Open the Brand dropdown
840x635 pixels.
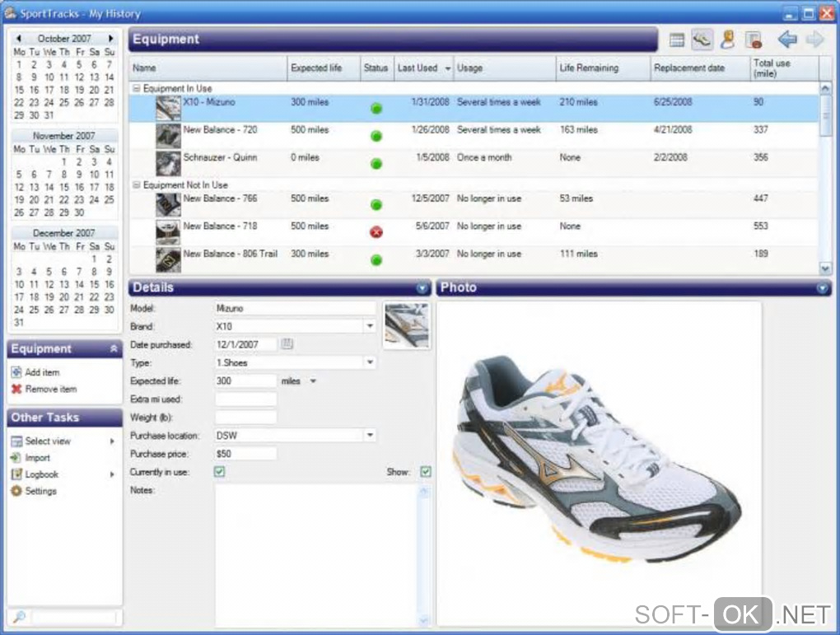[370, 326]
